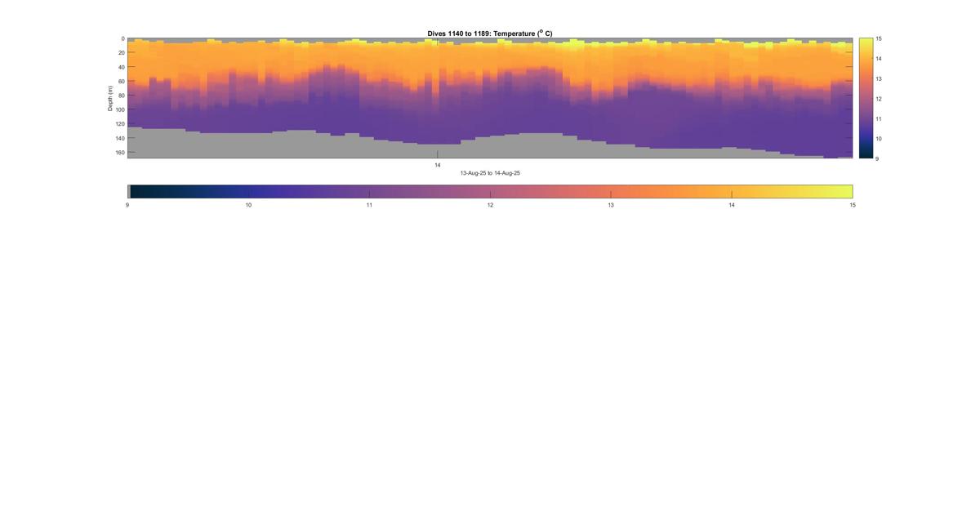Click the vertical temperature colorbar at right
The width and height of the screenshot is (980, 508).
tap(866, 98)
